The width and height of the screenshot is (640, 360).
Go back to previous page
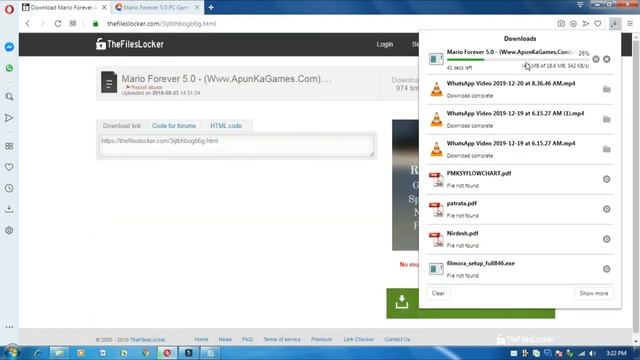point(28,24)
